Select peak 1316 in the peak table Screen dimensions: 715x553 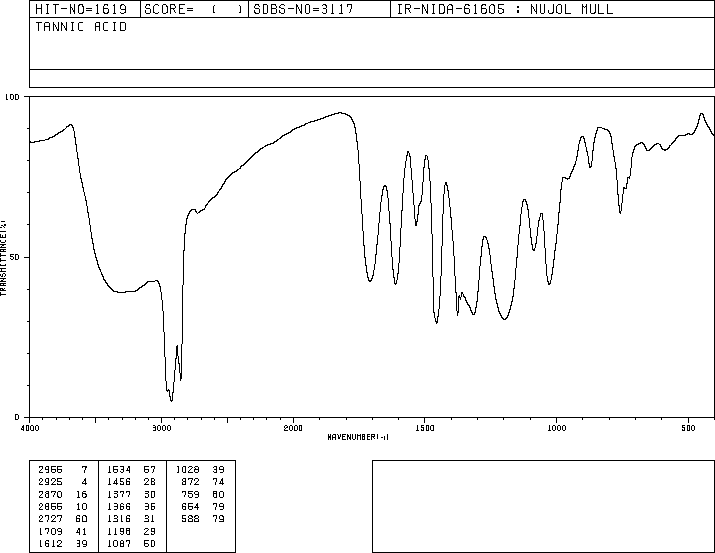119,519
